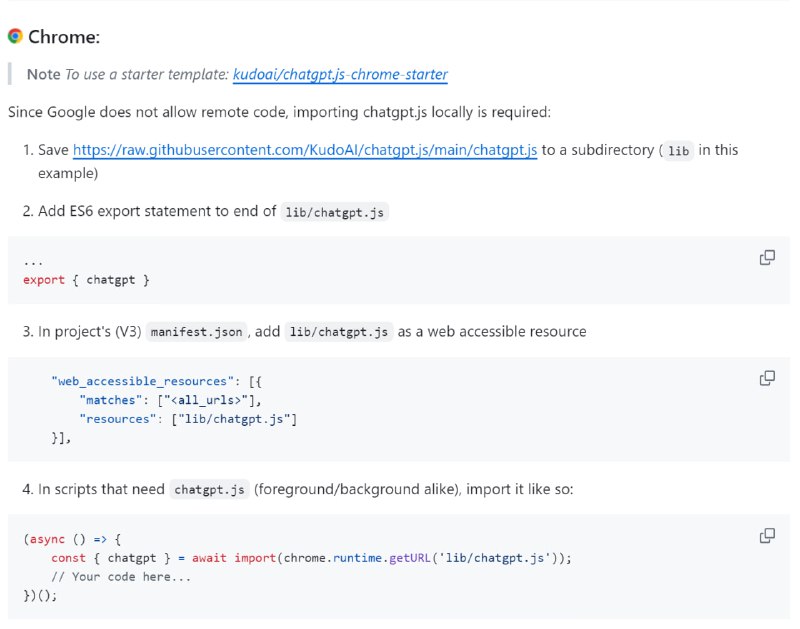Click the 'const { chatgpt } = await import' line

(x=311, y=558)
